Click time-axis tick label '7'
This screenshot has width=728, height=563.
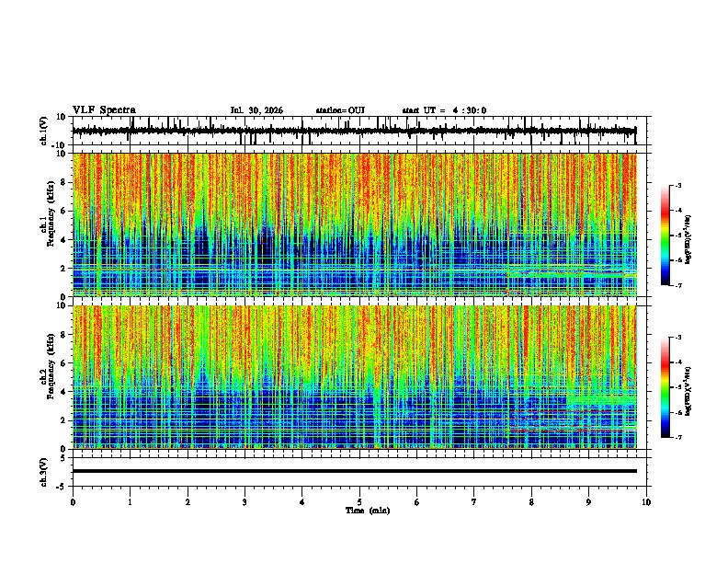click(474, 502)
